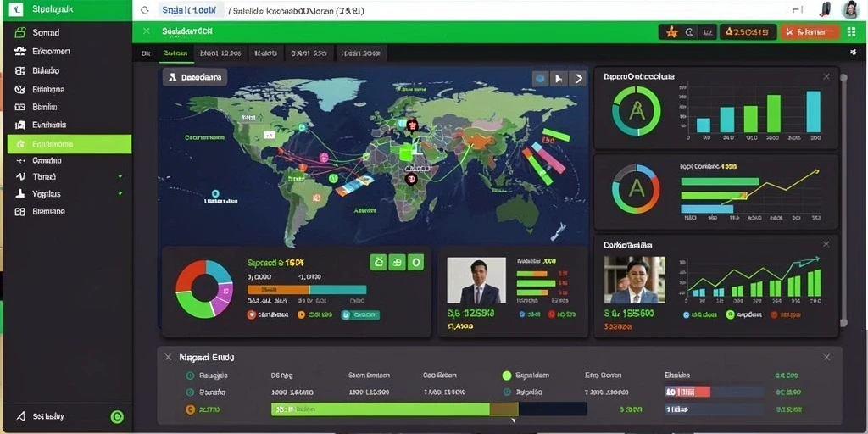
Task: Click the orange circle icon in the bottom panel's last row
Action: pos(190,409)
